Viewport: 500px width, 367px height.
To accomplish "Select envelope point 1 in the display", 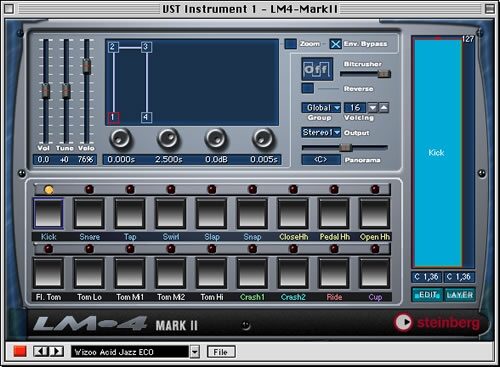I will click(x=113, y=117).
